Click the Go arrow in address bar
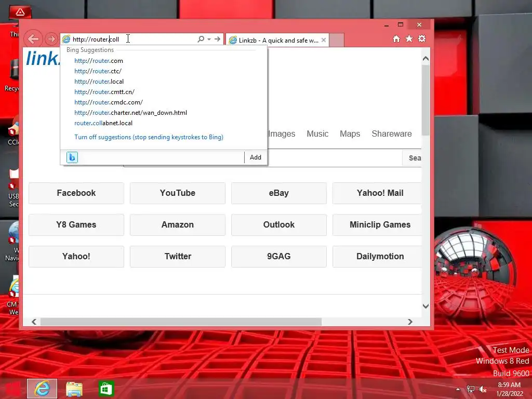 (x=218, y=39)
